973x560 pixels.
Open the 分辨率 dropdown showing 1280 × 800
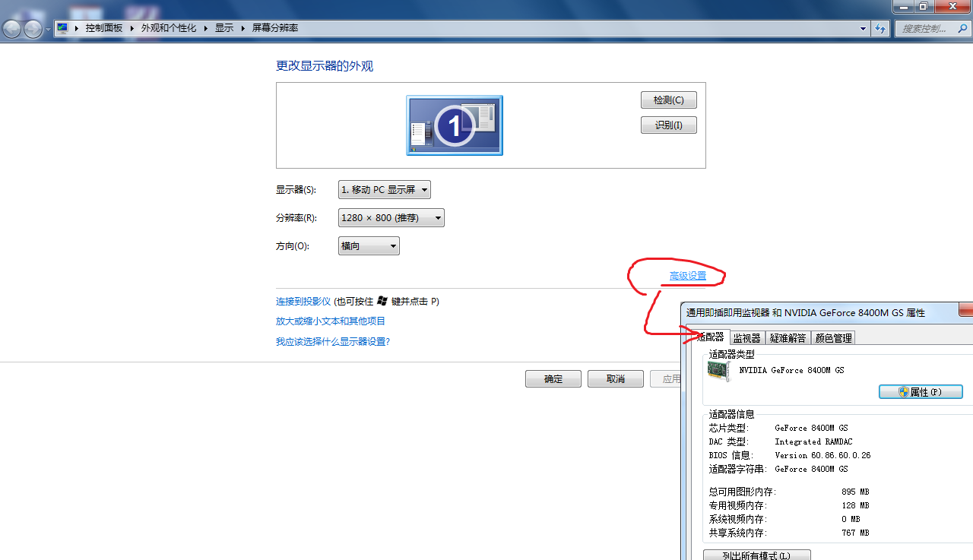391,218
